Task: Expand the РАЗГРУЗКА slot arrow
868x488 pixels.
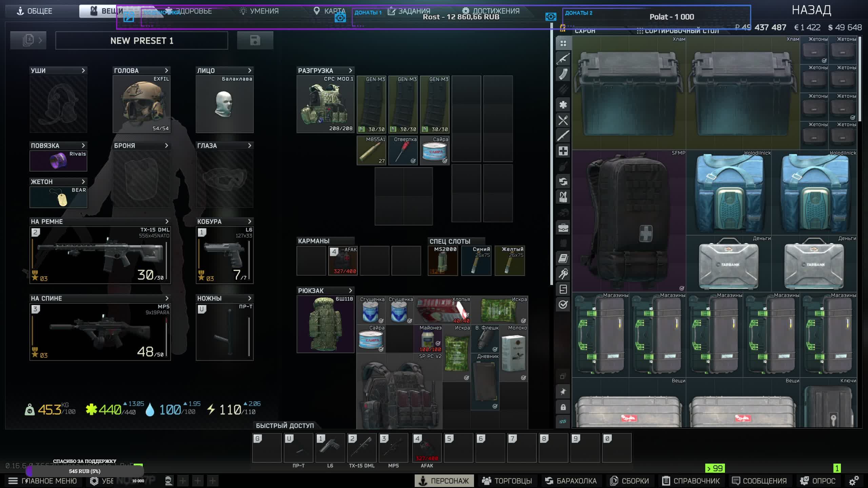Action: pyautogui.click(x=351, y=70)
